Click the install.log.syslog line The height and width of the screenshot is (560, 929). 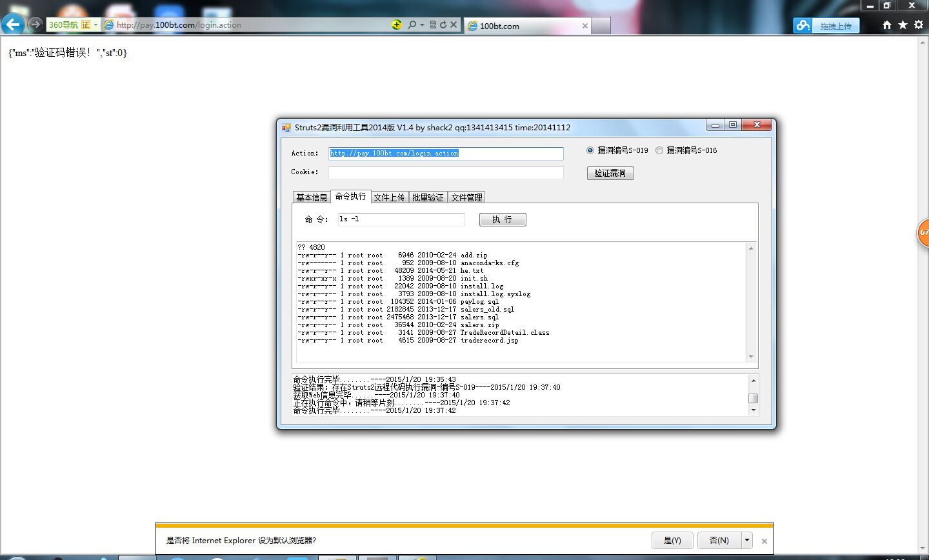414,294
